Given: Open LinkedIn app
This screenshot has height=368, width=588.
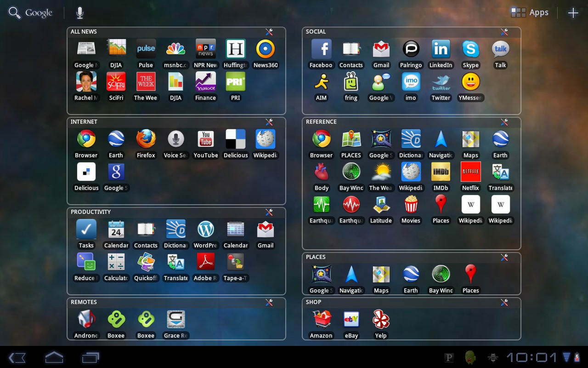Looking at the screenshot, I should click(x=441, y=49).
